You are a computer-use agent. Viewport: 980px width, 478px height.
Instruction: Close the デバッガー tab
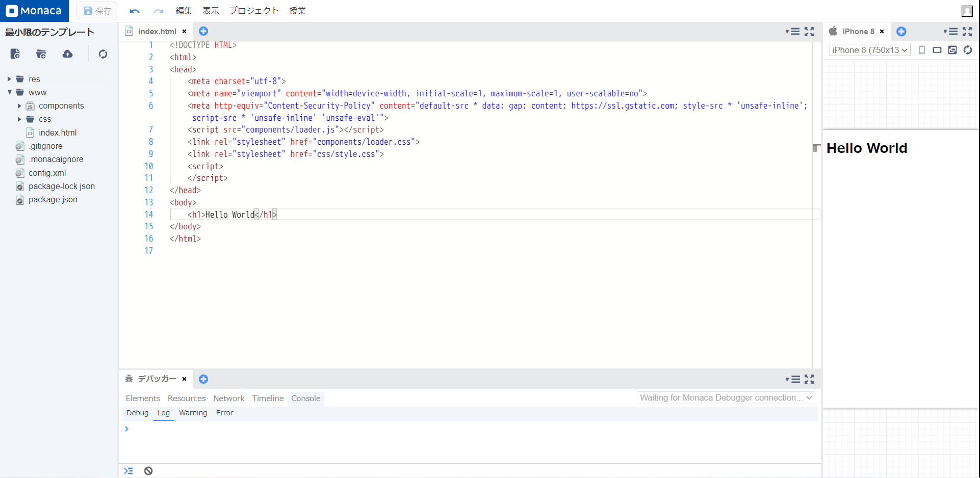(185, 379)
